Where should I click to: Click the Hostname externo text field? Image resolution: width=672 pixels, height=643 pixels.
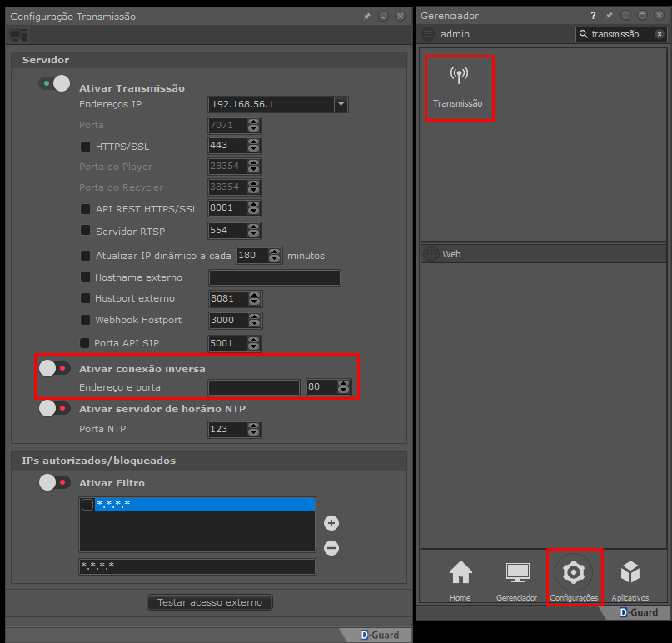click(275, 278)
